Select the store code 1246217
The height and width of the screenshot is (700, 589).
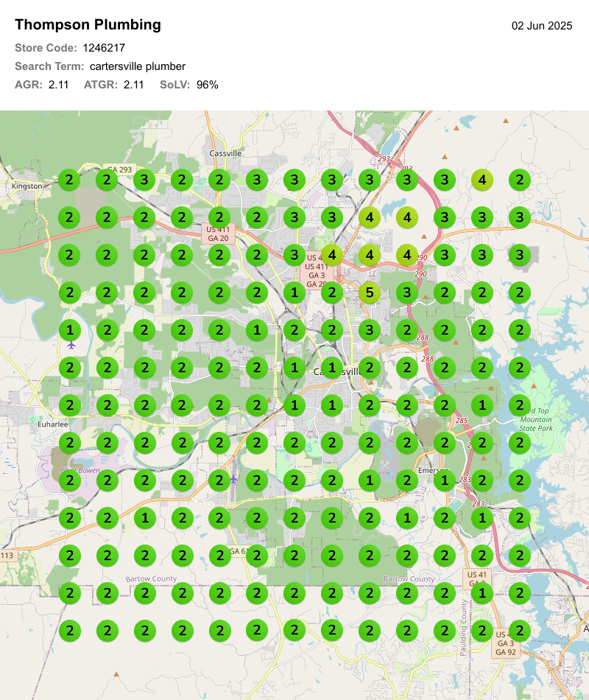pyautogui.click(x=104, y=48)
